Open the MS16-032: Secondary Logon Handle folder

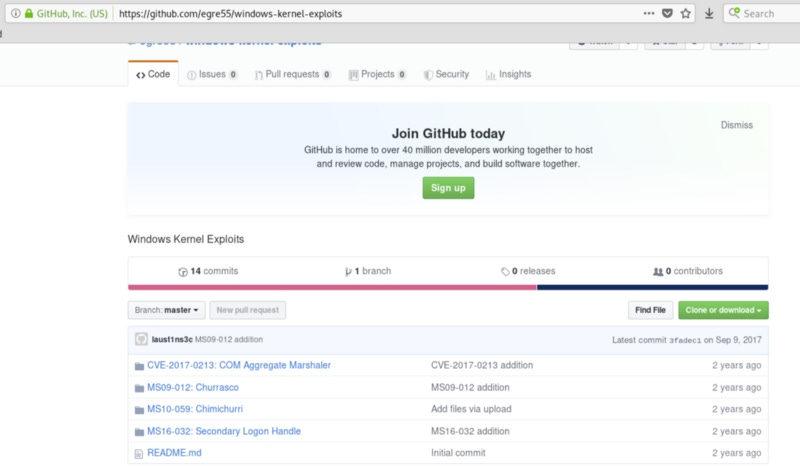point(224,431)
